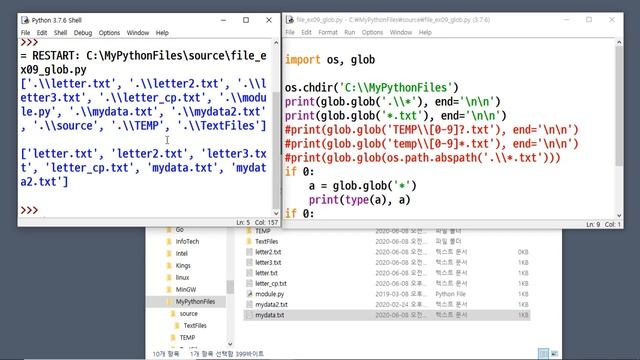Maximize the Python Shell window

coord(246,20)
